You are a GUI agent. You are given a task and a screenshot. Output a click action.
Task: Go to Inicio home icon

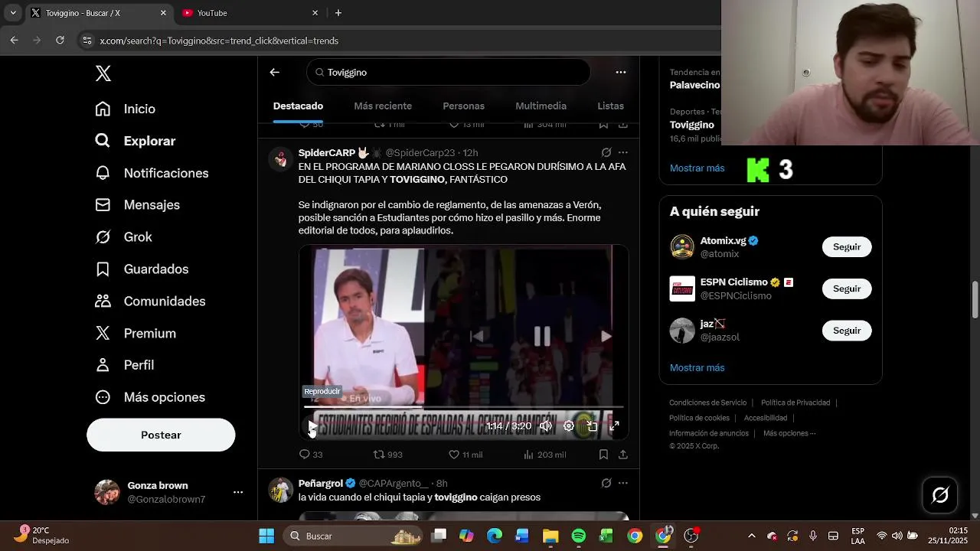pyautogui.click(x=103, y=109)
